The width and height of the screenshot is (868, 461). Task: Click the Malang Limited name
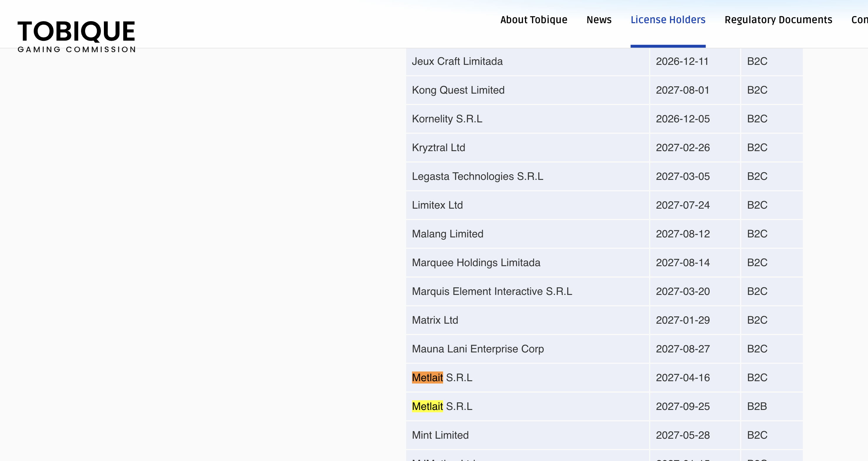[x=447, y=234]
